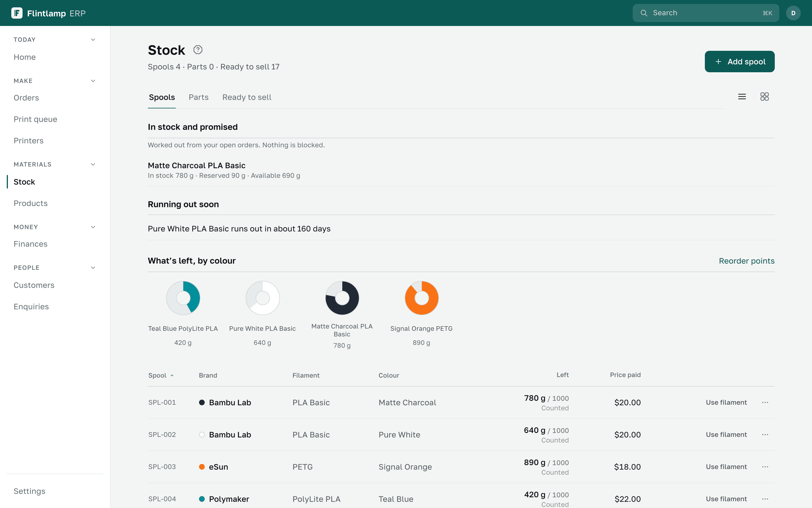Image resolution: width=812 pixels, height=508 pixels.
Task: Go to Customers page
Action: (x=34, y=285)
